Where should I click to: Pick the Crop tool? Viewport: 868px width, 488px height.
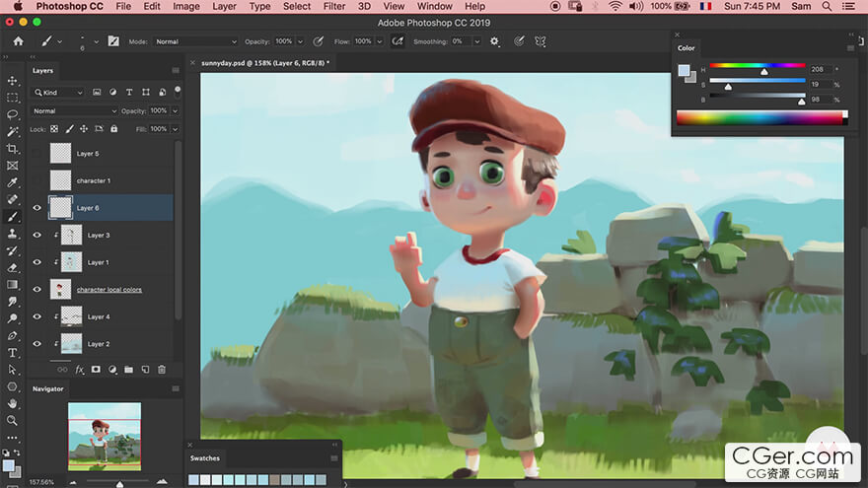click(13, 149)
